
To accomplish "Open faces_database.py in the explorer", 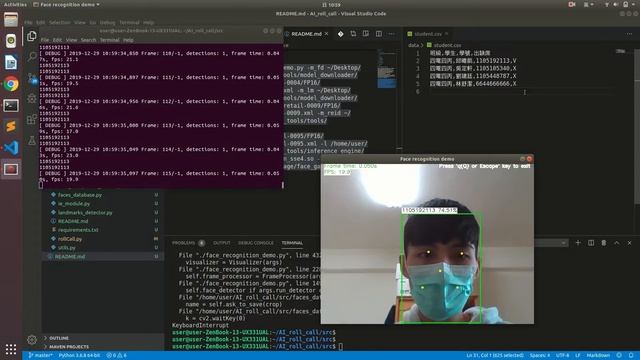I will [80, 195].
